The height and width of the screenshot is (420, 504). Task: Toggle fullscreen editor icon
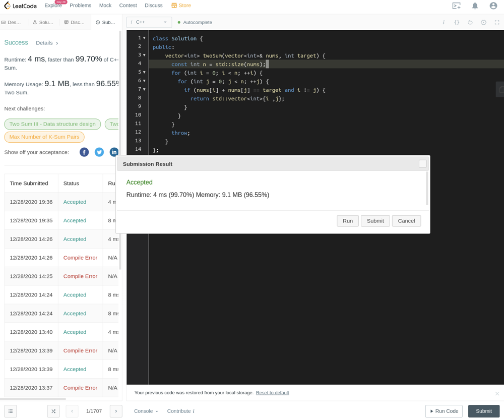tap(497, 22)
